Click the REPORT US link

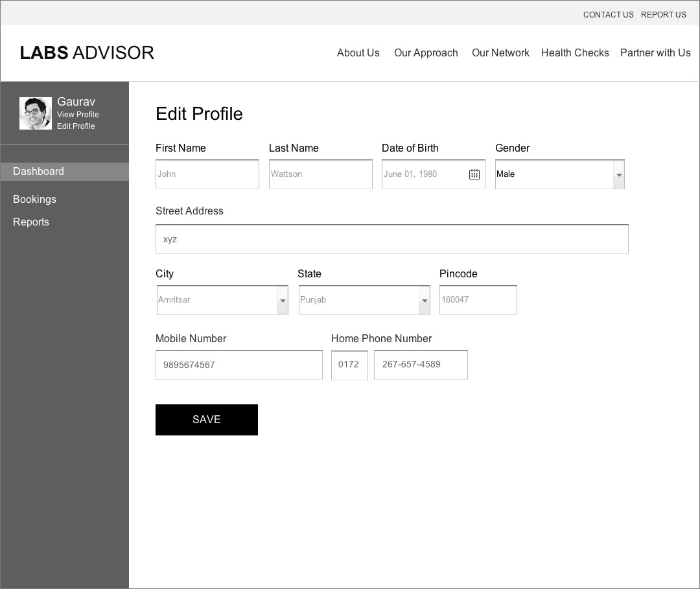pyautogui.click(x=663, y=15)
